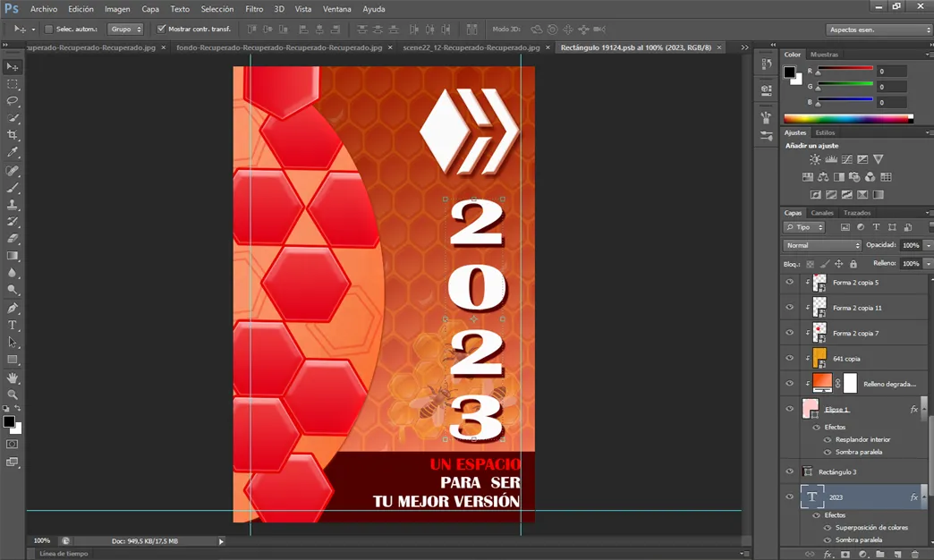
Task: Add Curves adjustment
Action: (846, 159)
